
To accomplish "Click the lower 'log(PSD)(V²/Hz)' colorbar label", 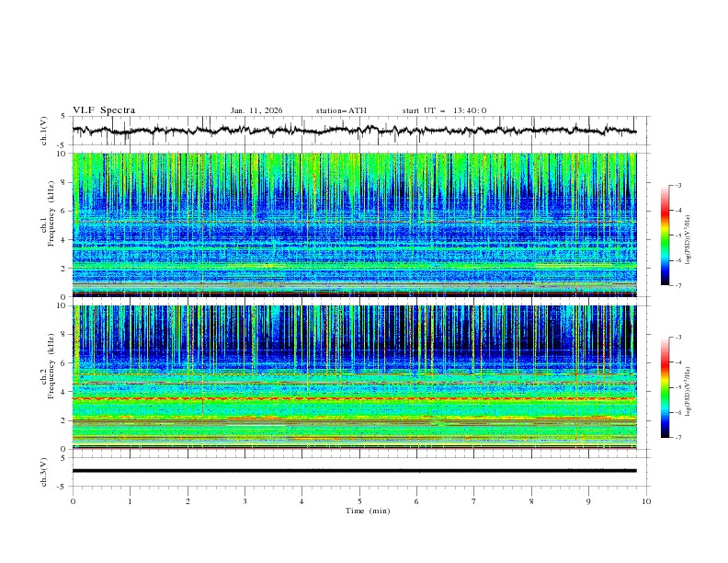I will [688, 392].
